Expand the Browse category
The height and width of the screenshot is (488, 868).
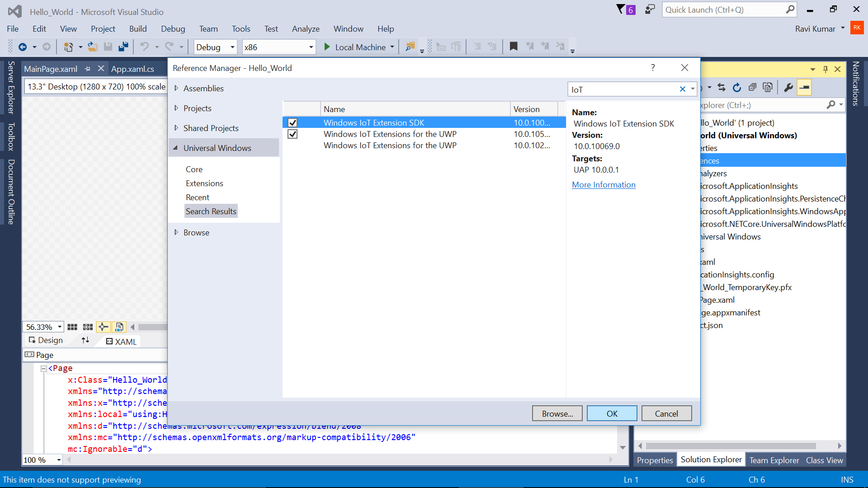click(176, 232)
